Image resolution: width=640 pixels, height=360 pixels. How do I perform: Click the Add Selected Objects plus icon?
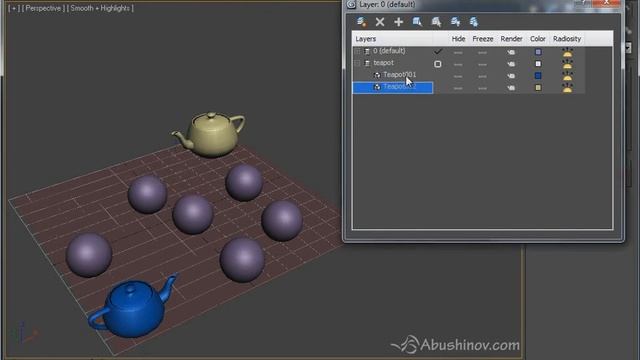click(x=398, y=22)
